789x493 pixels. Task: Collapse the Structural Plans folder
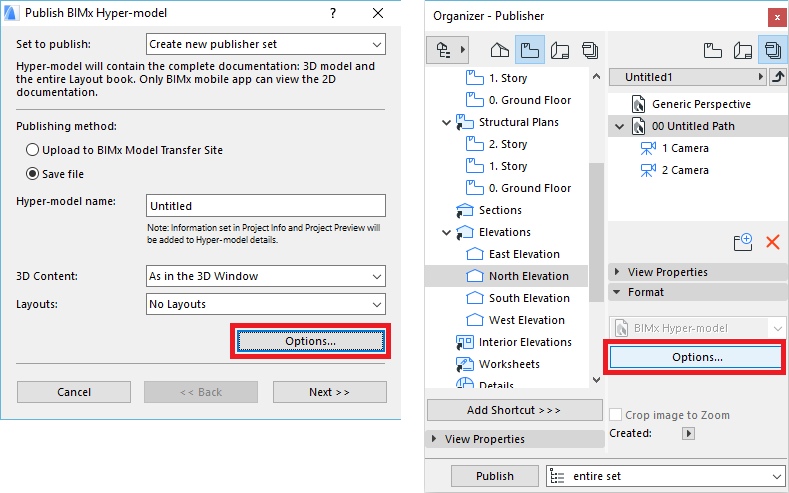tap(446, 123)
